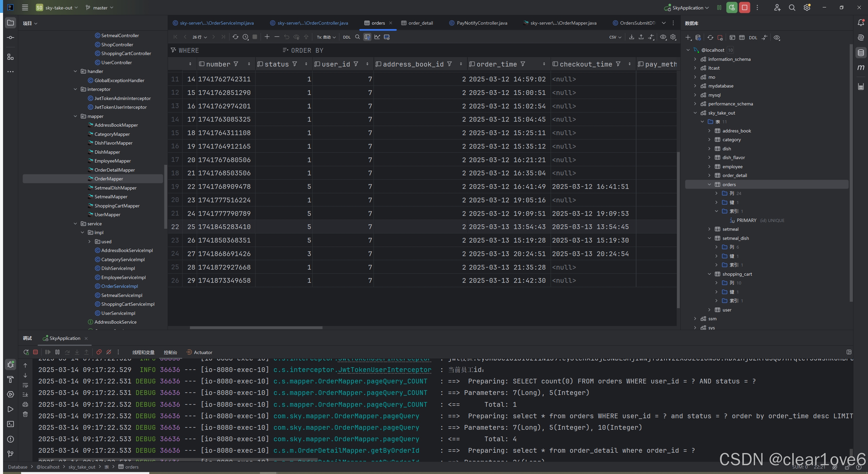The width and height of the screenshot is (868, 474).
Task: Open the Maven tool window icon
Action: (861, 68)
